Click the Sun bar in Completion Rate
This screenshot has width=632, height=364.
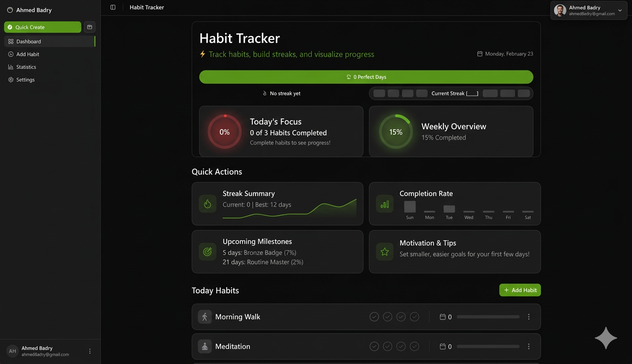click(x=410, y=207)
